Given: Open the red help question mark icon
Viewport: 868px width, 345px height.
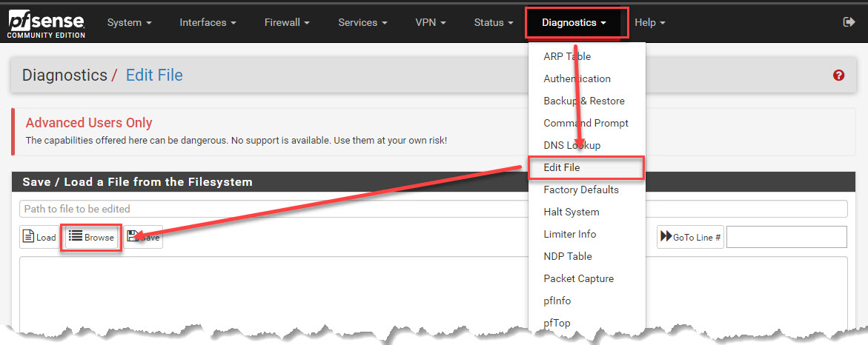Looking at the screenshot, I should (x=838, y=76).
